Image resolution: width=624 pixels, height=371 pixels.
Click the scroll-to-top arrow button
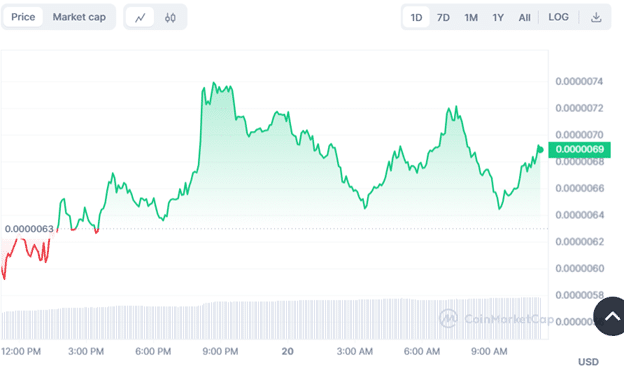click(x=610, y=316)
